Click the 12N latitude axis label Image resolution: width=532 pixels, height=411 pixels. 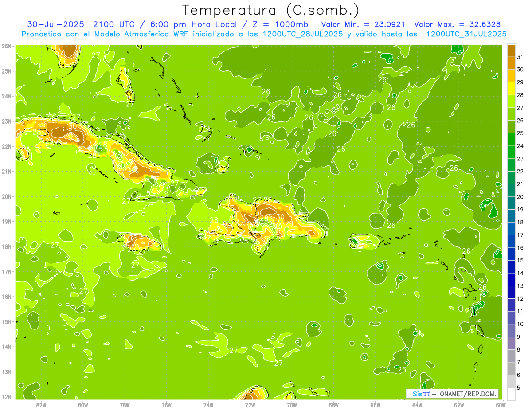point(7,396)
